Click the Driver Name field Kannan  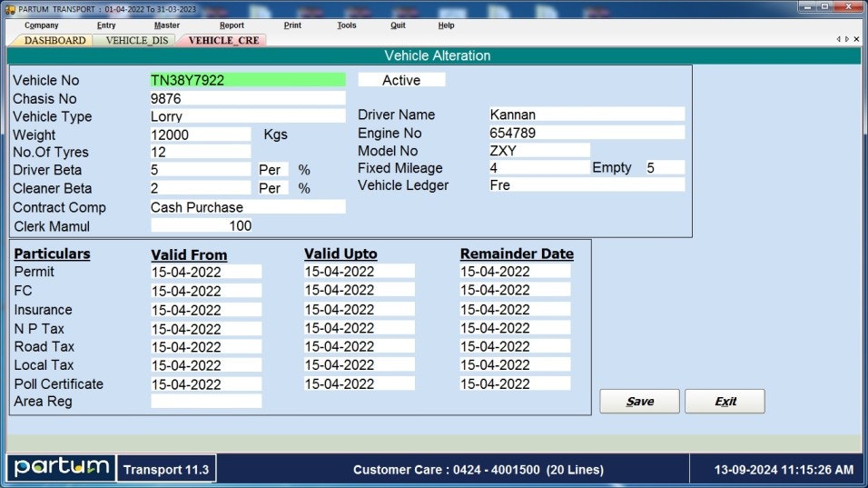pyautogui.click(x=587, y=115)
